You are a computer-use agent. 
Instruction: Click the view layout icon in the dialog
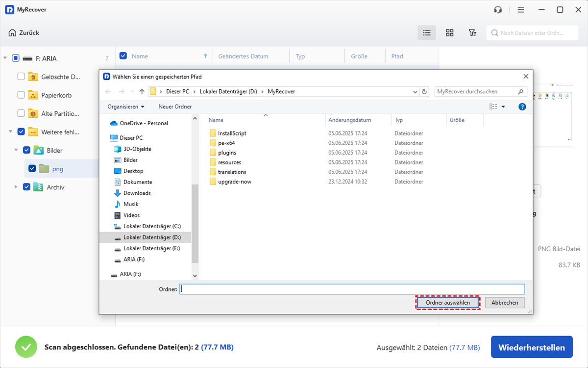pyautogui.click(x=493, y=106)
